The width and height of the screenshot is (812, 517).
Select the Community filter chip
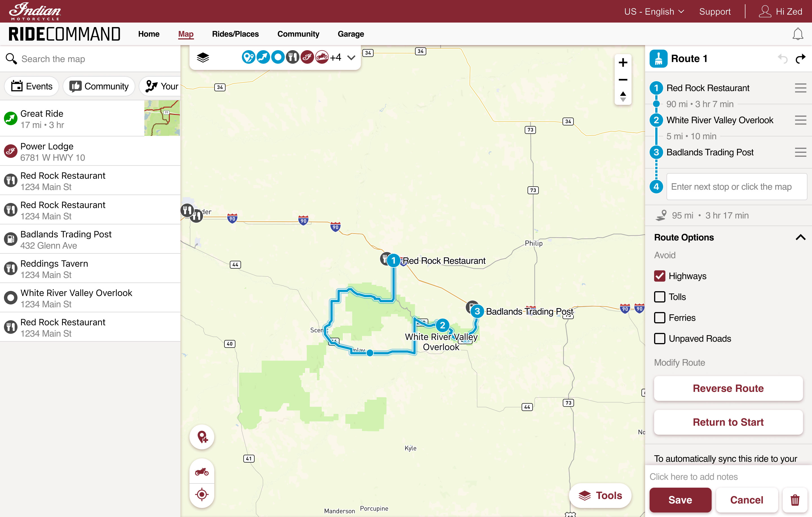point(99,86)
